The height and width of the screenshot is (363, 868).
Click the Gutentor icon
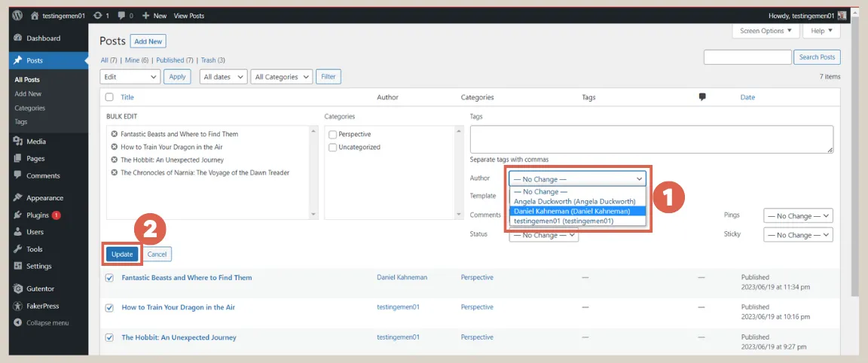click(18, 288)
